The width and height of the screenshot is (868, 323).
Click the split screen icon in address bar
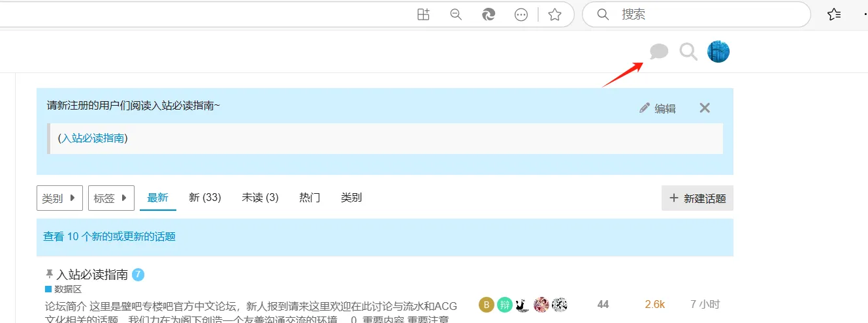point(423,14)
